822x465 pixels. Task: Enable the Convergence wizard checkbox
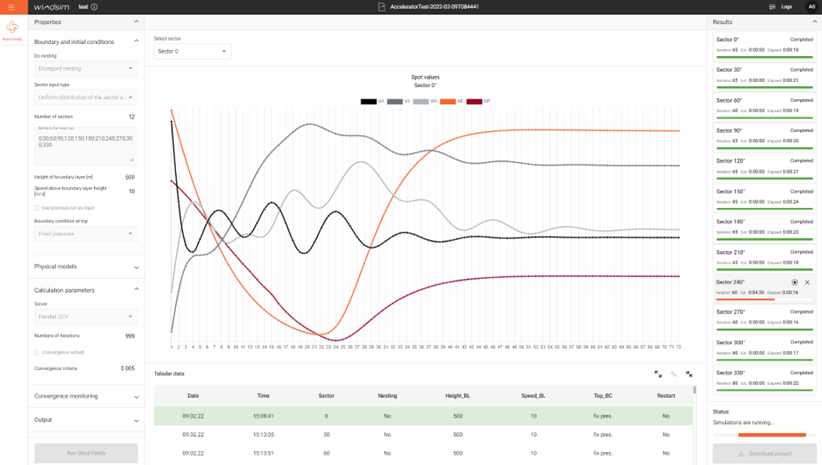click(37, 352)
